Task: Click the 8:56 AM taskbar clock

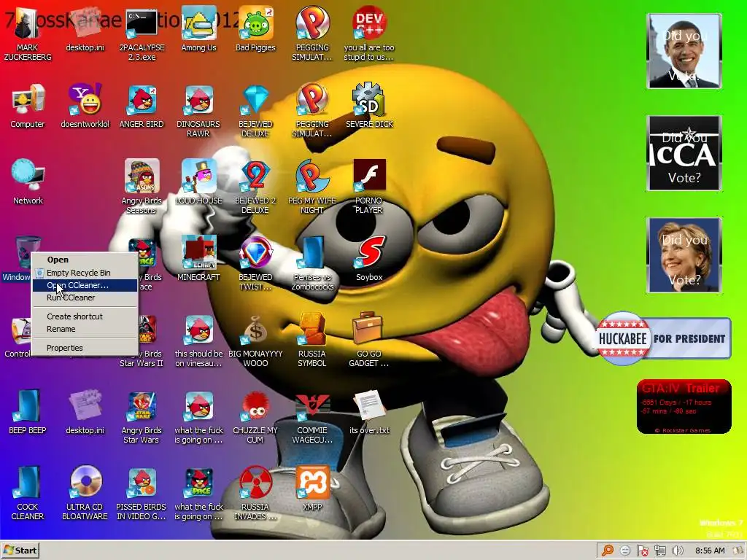Action: (x=710, y=551)
